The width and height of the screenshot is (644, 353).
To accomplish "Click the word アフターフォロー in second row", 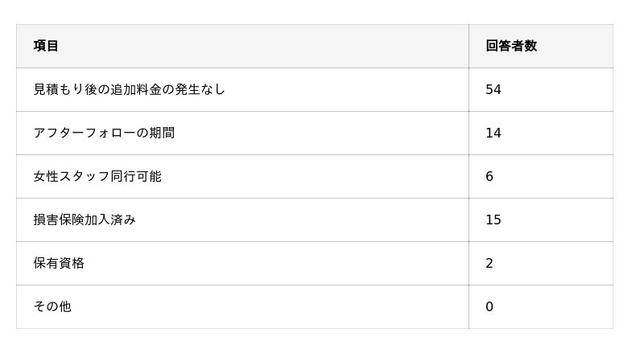I will point(85,133).
